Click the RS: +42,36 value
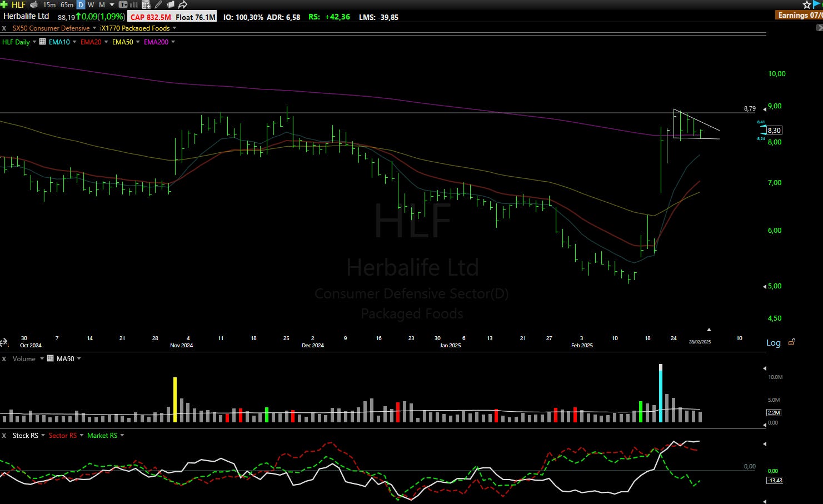This screenshot has width=823, height=504. (330, 17)
